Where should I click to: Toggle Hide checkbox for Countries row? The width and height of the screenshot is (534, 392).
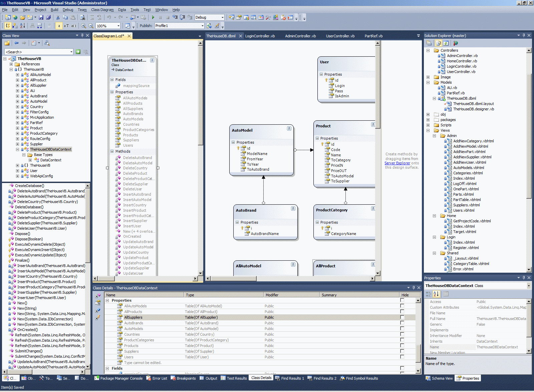[x=402, y=334]
